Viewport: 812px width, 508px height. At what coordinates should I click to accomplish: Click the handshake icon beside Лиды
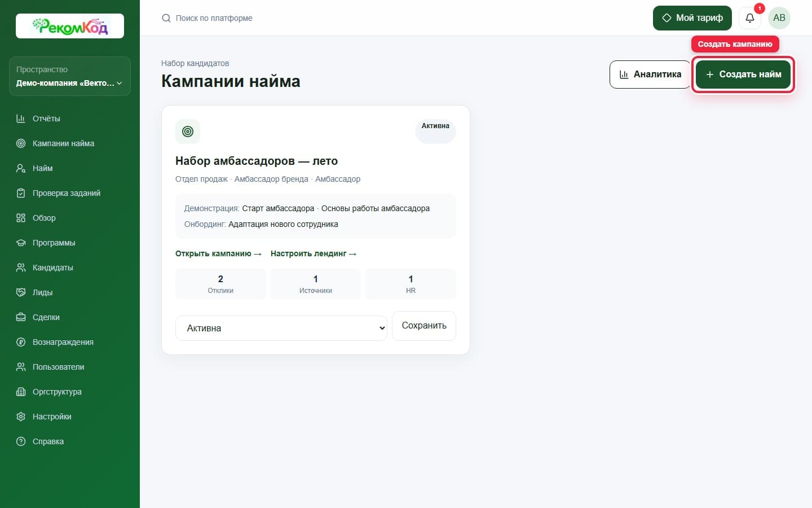click(21, 292)
